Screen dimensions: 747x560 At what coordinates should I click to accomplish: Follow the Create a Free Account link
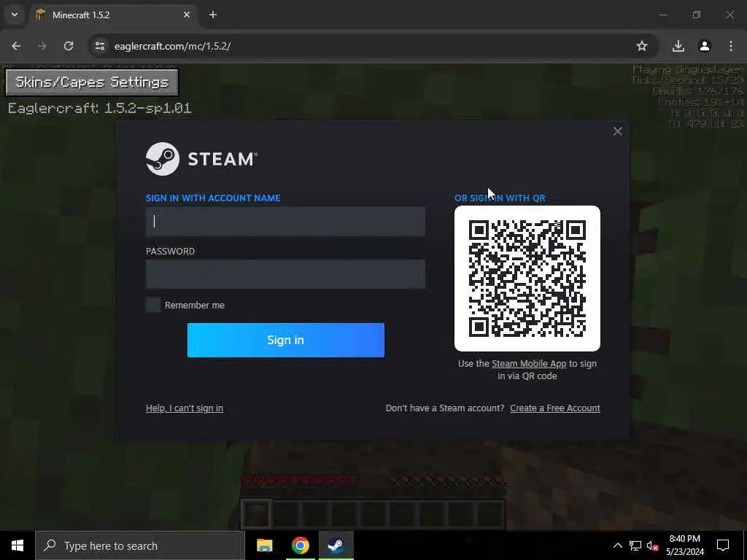[x=555, y=408]
